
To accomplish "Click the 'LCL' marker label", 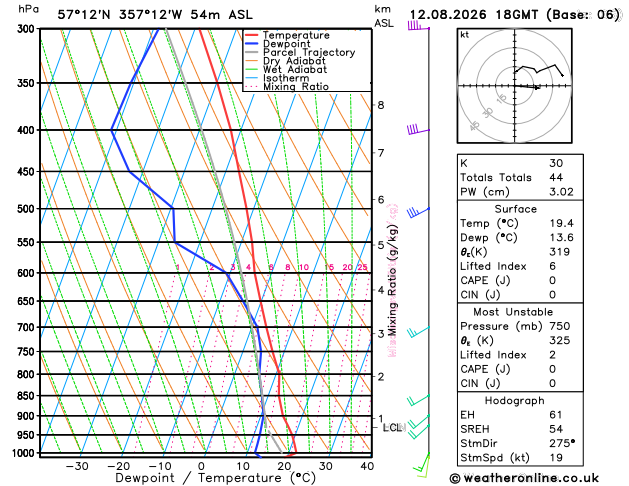I will [x=392, y=428].
